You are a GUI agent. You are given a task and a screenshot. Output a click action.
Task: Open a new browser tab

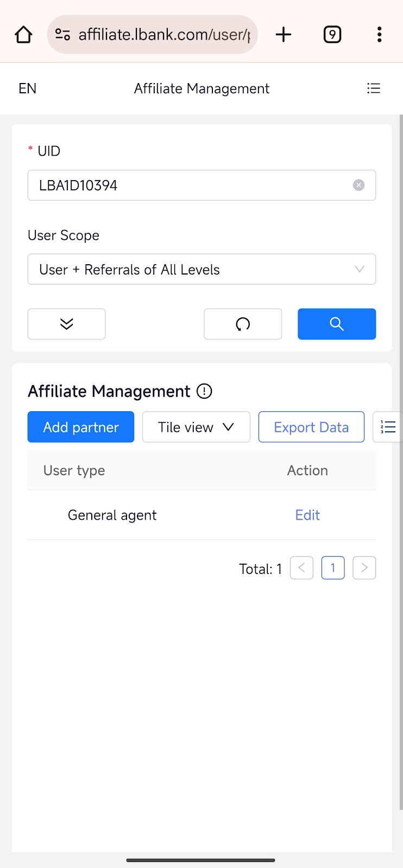point(284,35)
